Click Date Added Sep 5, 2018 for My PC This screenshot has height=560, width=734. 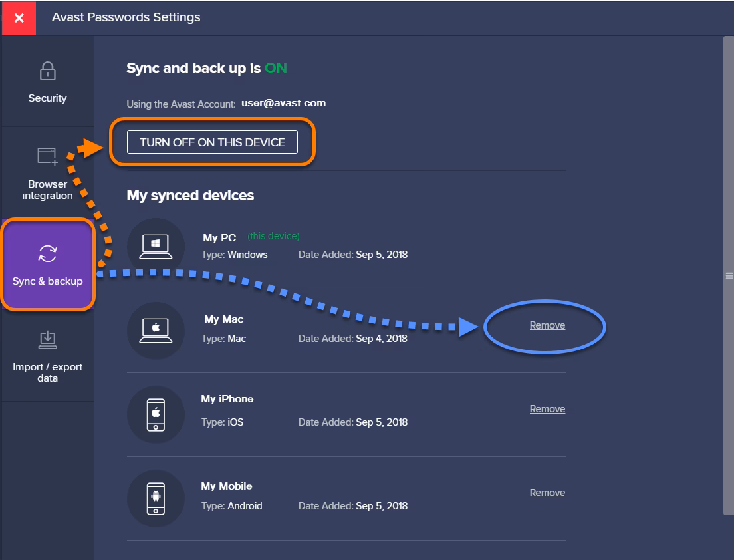click(353, 255)
